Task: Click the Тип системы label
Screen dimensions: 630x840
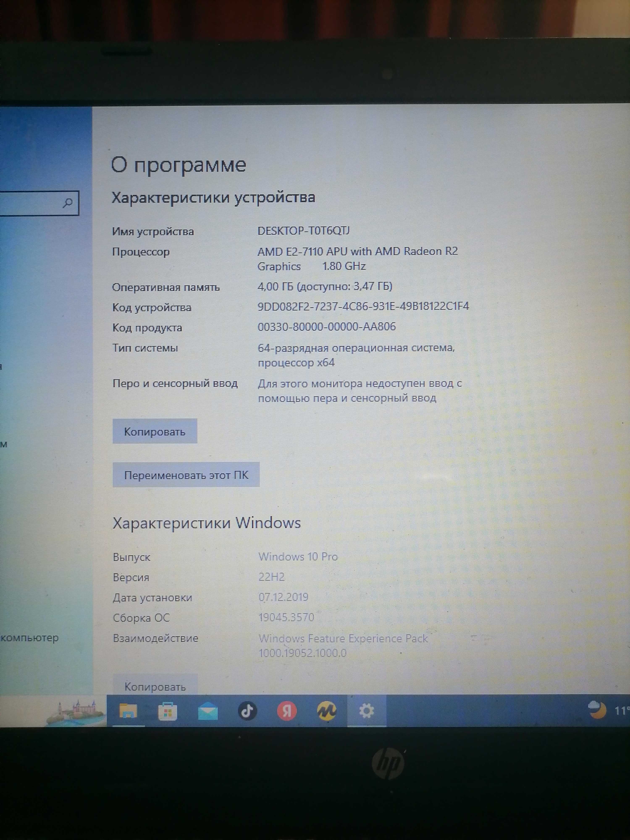Action: click(145, 348)
